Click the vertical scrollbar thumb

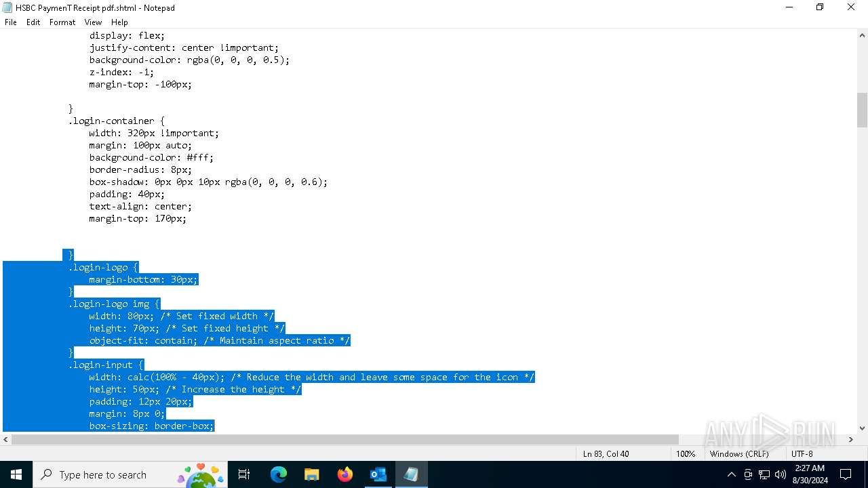point(862,110)
